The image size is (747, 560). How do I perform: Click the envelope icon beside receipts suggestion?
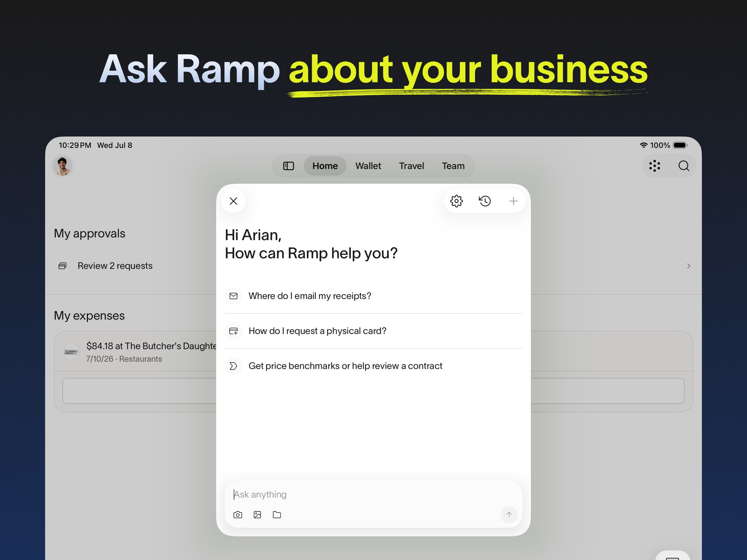233,296
